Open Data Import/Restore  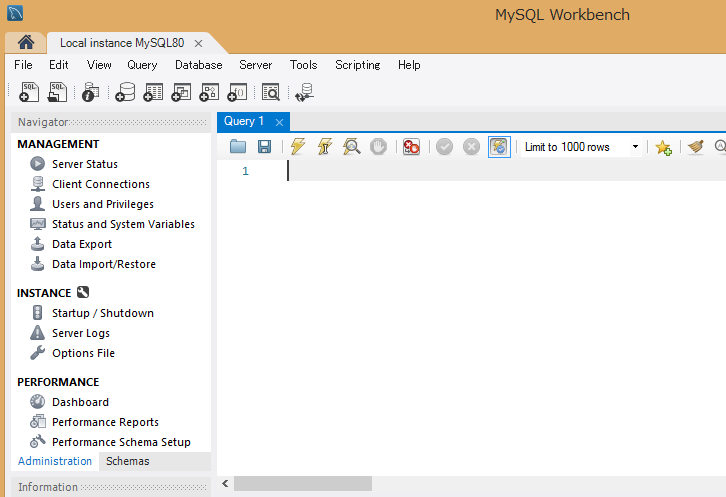(x=104, y=264)
